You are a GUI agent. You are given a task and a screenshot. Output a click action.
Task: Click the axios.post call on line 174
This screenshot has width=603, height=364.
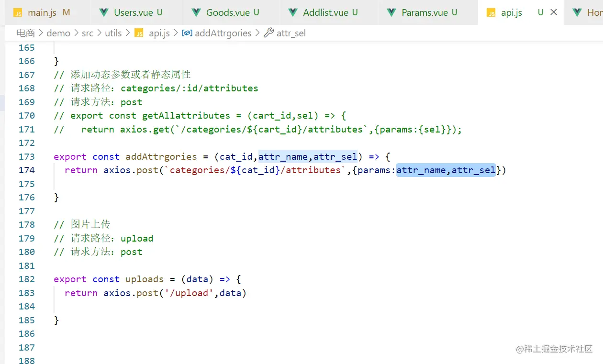point(131,170)
